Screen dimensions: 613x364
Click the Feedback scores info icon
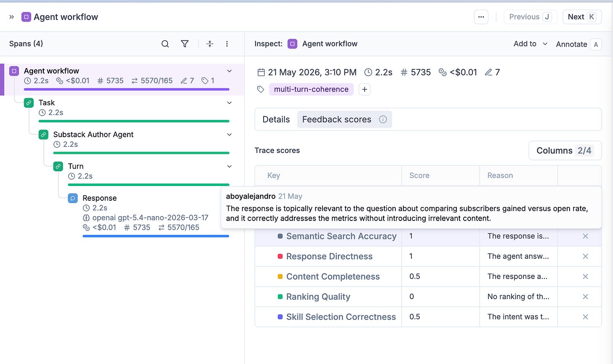point(383,120)
